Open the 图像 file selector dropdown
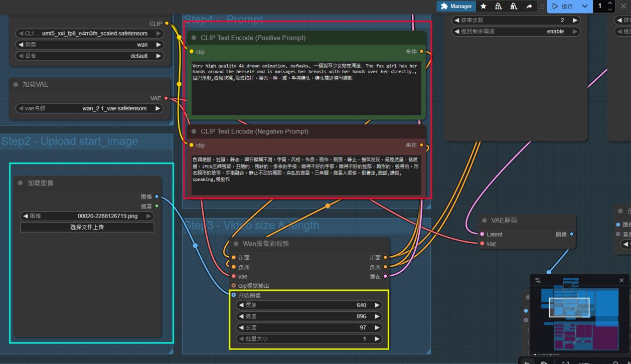 click(x=87, y=216)
